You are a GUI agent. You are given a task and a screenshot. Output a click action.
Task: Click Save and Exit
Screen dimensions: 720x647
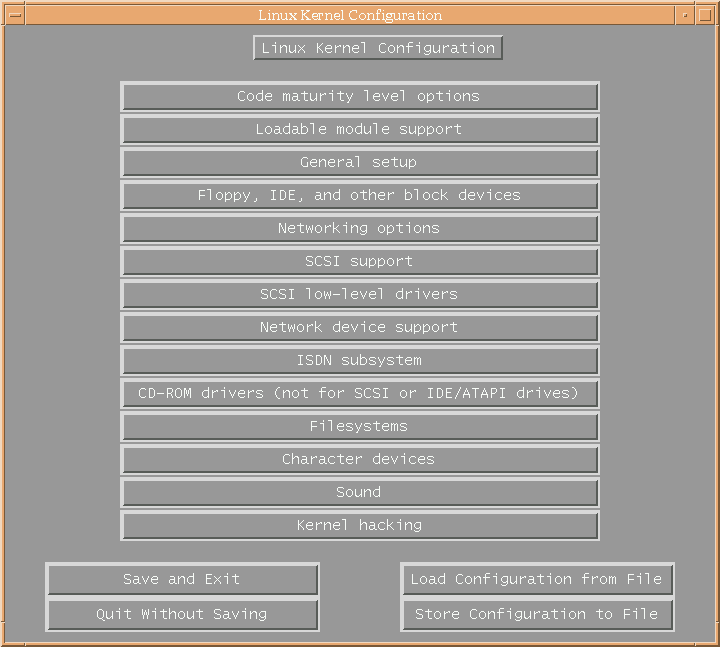[x=182, y=580]
